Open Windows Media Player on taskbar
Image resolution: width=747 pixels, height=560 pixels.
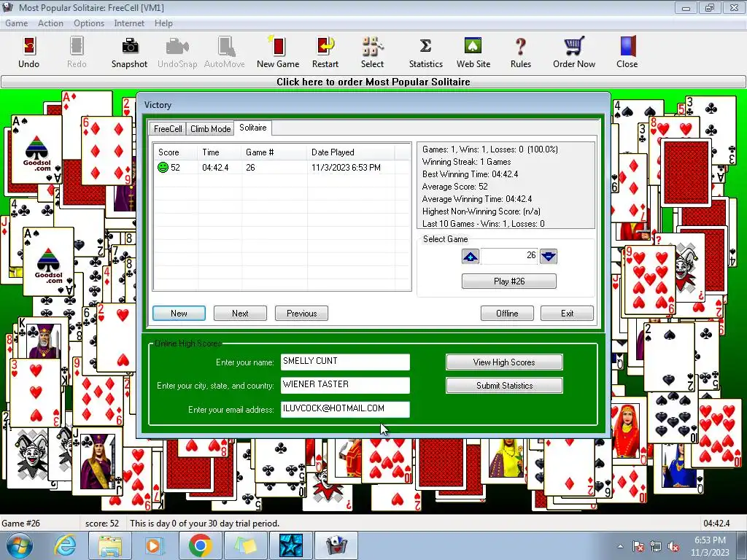tap(154, 545)
